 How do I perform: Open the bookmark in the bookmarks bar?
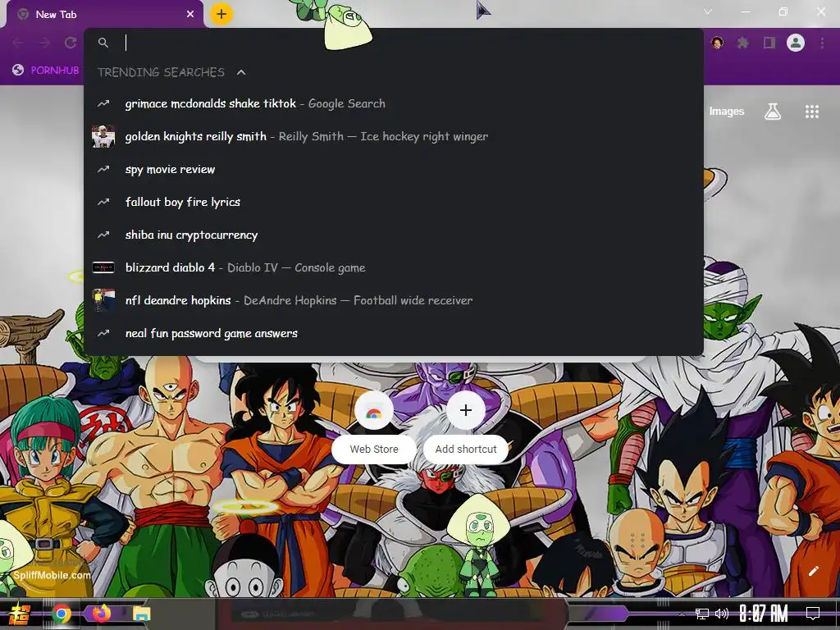[46, 70]
